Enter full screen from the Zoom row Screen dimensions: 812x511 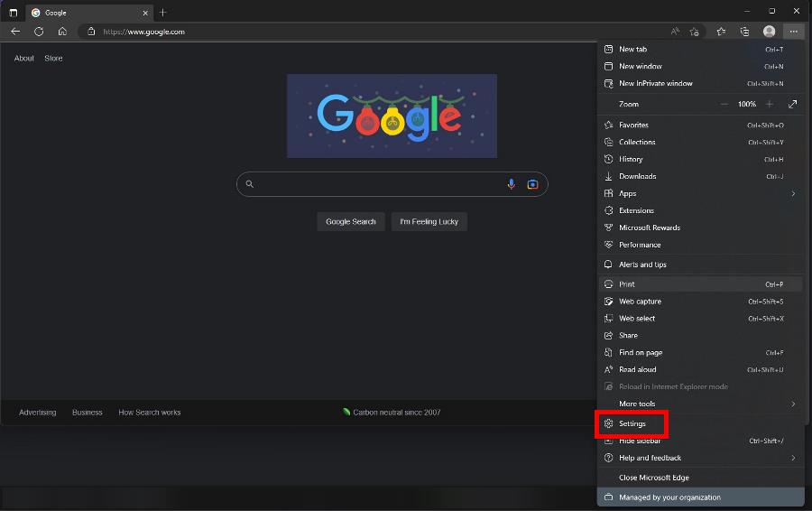(793, 104)
